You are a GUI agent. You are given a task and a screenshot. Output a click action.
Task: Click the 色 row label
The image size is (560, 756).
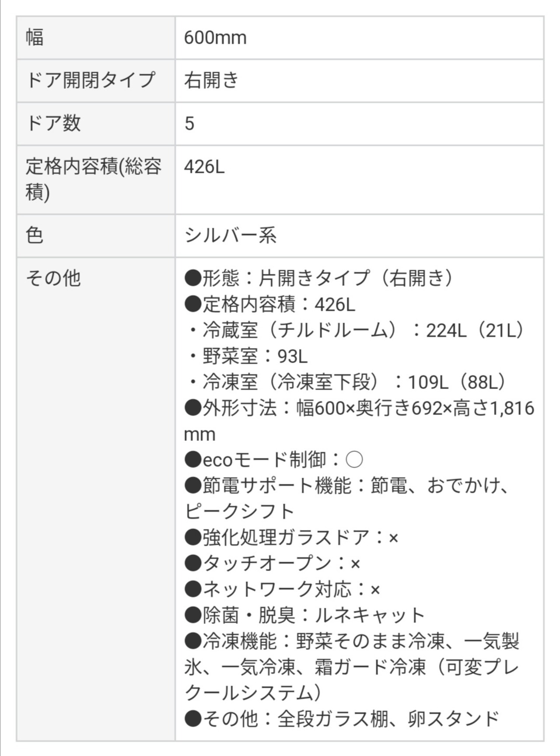pyautogui.click(x=35, y=235)
